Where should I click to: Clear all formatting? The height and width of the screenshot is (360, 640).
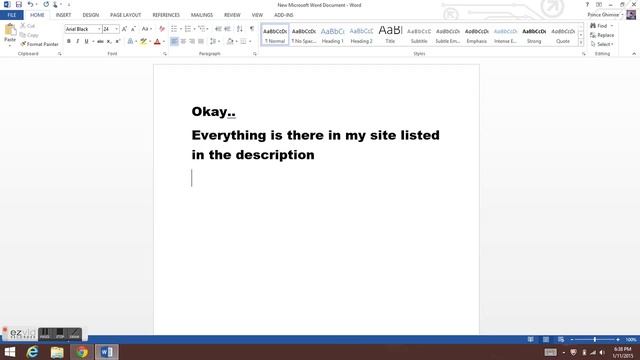click(x=162, y=29)
